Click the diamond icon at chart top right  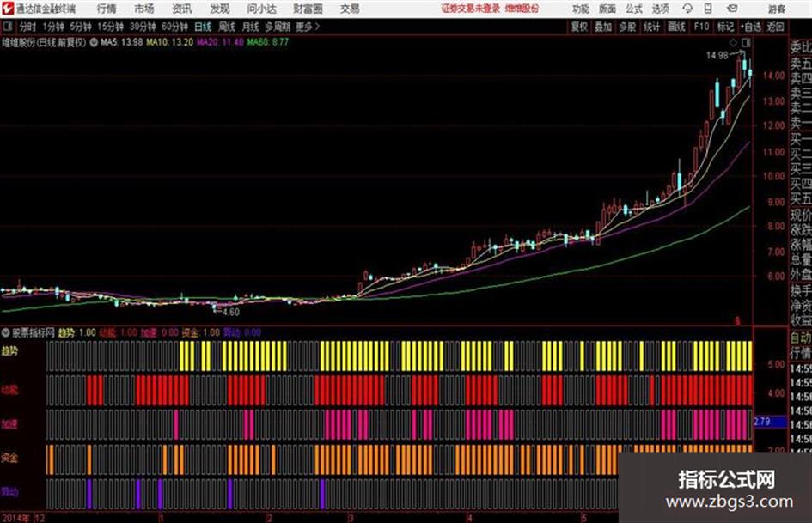(733, 42)
